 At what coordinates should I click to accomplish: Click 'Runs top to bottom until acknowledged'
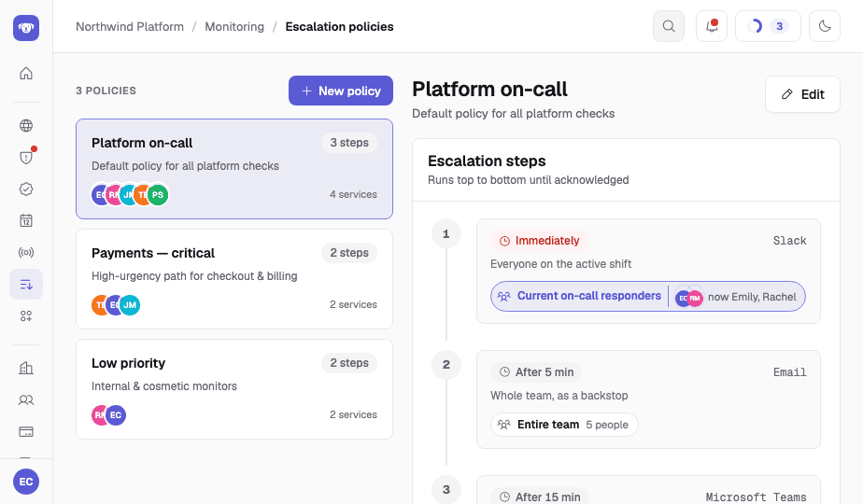[x=529, y=180]
